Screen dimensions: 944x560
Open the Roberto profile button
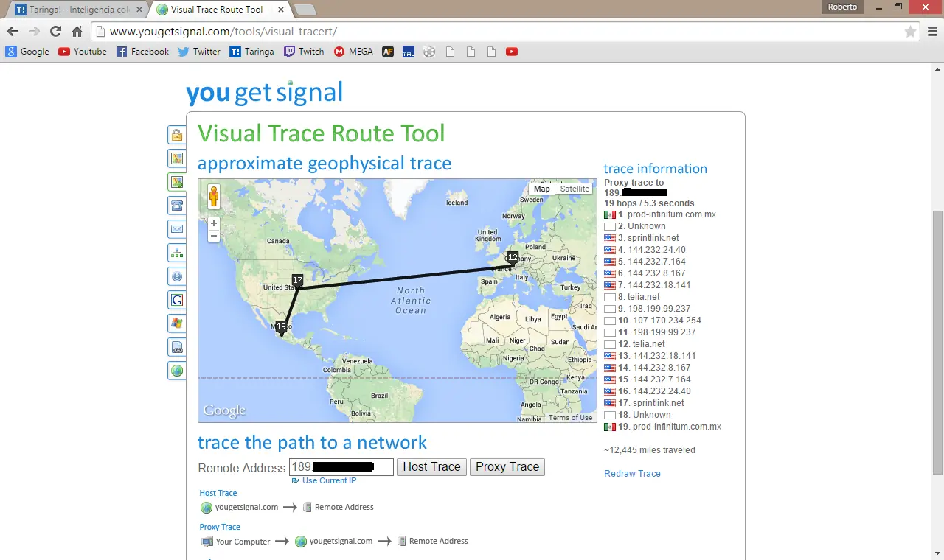(x=842, y=7)
